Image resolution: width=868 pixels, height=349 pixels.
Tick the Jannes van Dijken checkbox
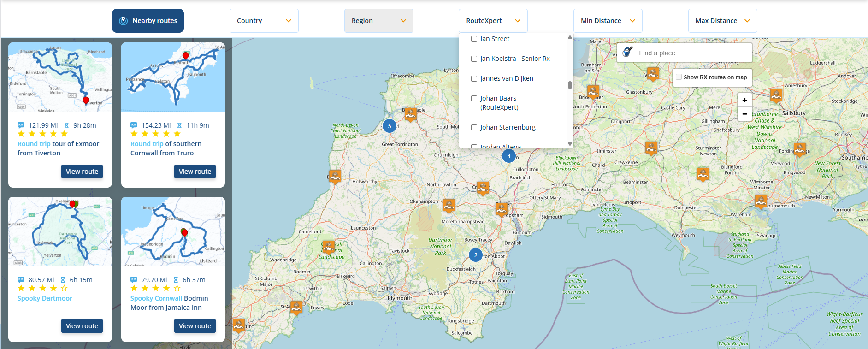(474, 79)
